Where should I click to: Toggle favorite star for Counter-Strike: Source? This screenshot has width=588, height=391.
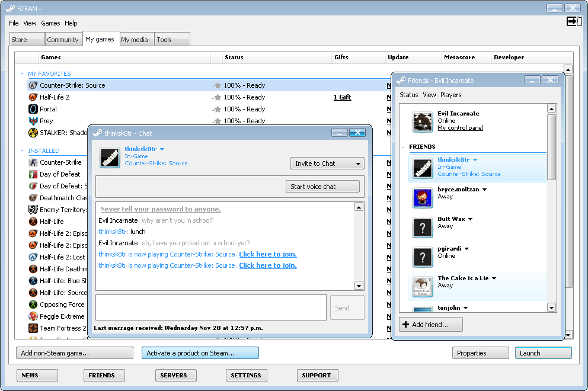pyautogui.click(x=217, y=85)
